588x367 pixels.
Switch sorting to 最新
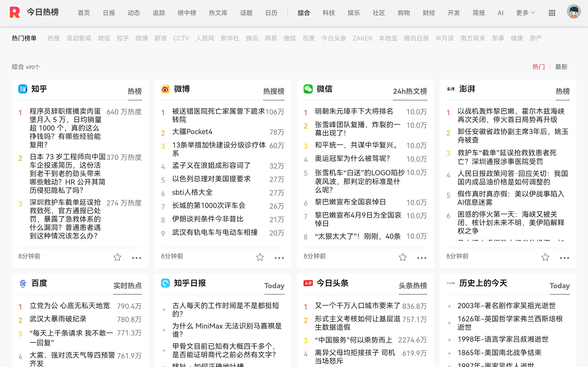click(561, 67)
